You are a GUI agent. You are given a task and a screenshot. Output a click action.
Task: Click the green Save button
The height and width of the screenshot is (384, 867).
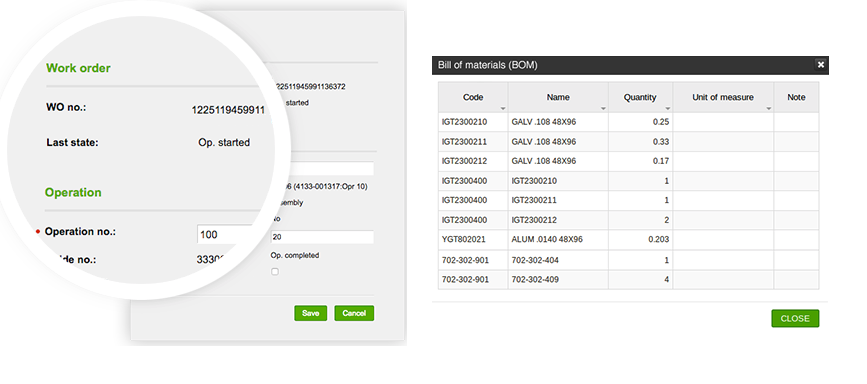click(310, 313)
